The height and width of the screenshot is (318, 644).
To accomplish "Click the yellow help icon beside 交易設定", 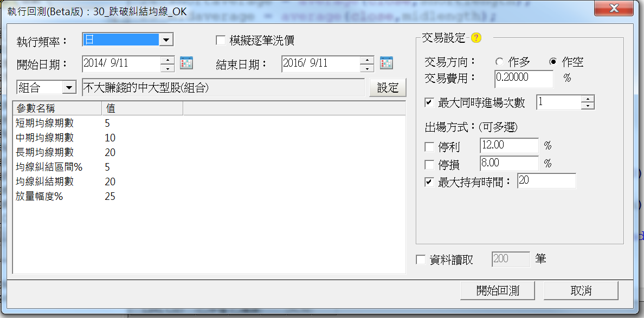I will 475,38.
